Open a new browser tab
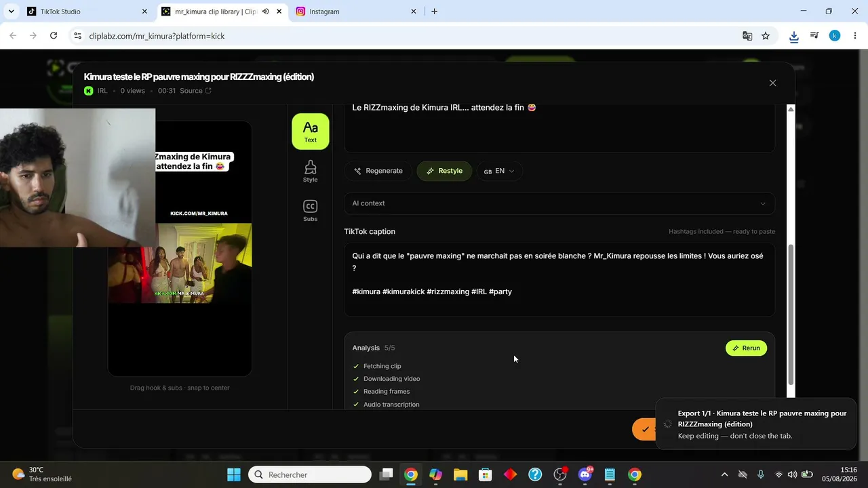The width and height of the screenshot is (868, 488). coord(434,12)
